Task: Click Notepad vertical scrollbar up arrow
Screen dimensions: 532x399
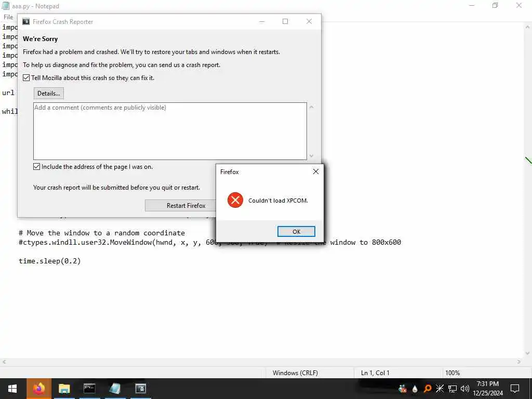Action: coord(528,27)
